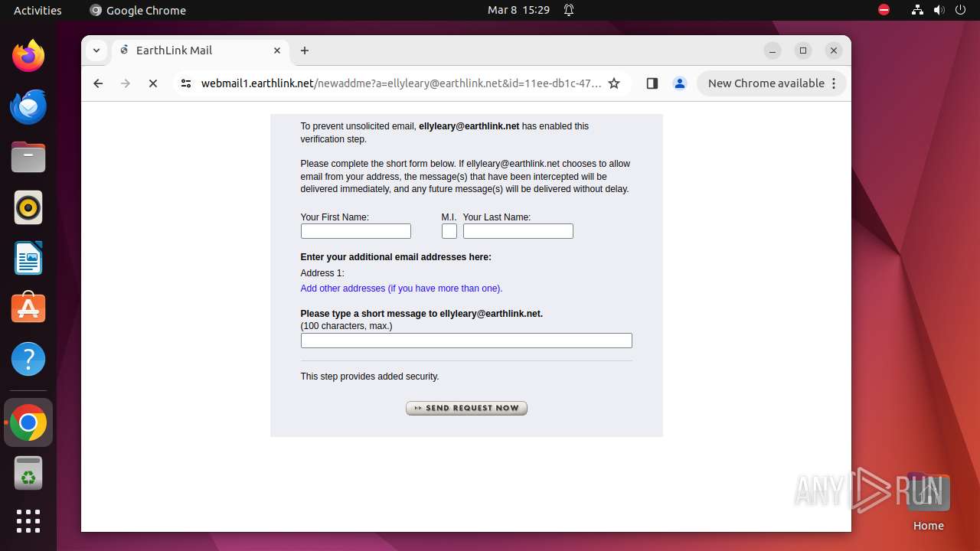Click the 'Address 1:' label
This screenshot has width=980, height=551.
(x=322, y=273)
